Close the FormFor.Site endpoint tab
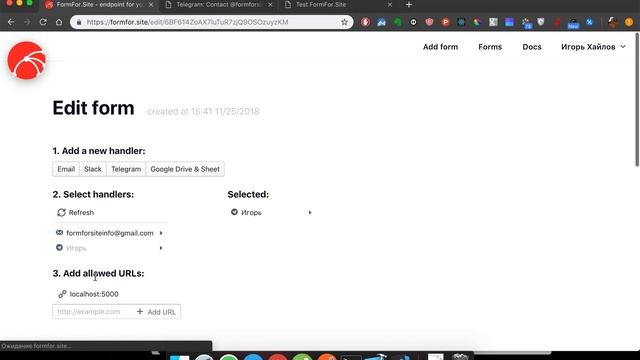Screen dimensions: 640x360 [x=151, y=4]
